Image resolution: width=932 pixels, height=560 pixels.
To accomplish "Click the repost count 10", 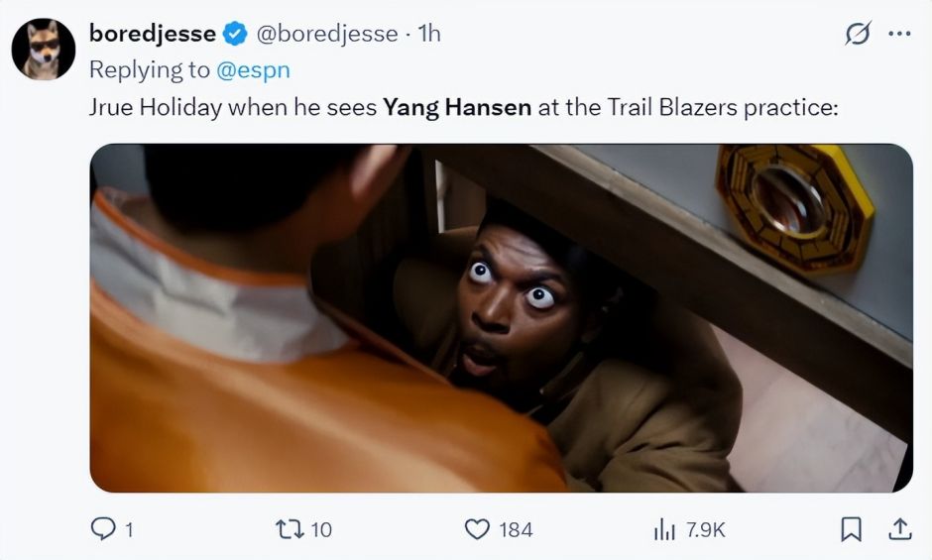I will click(x=321, y=529).
